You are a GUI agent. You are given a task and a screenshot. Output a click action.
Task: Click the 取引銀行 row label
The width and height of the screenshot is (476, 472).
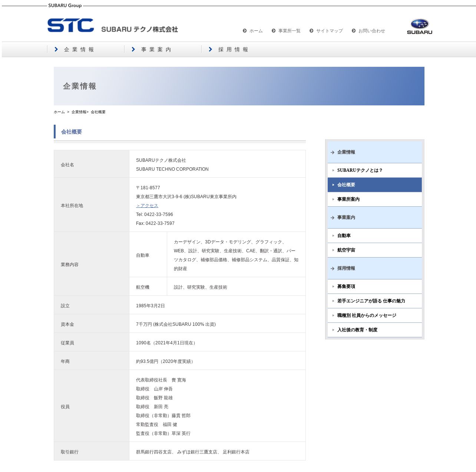(x=70, y=452)
